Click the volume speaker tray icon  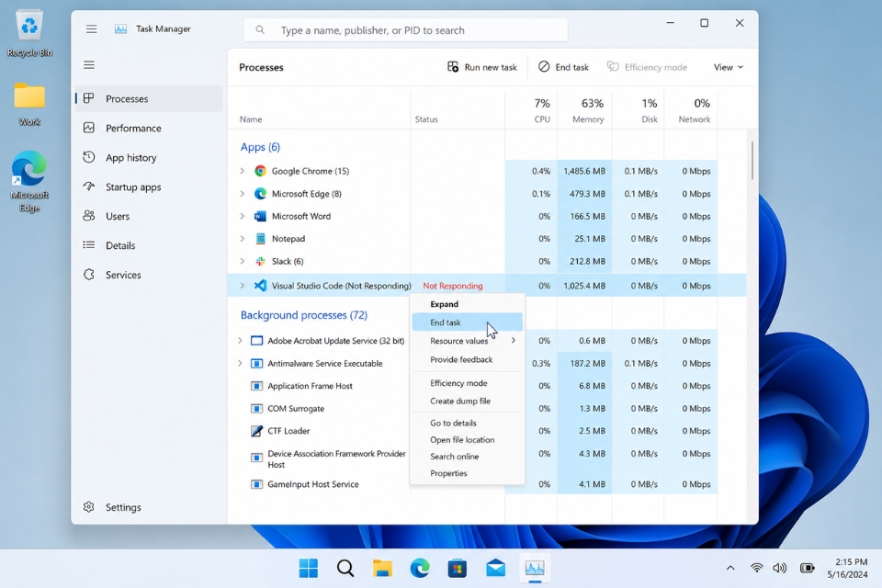780,568
